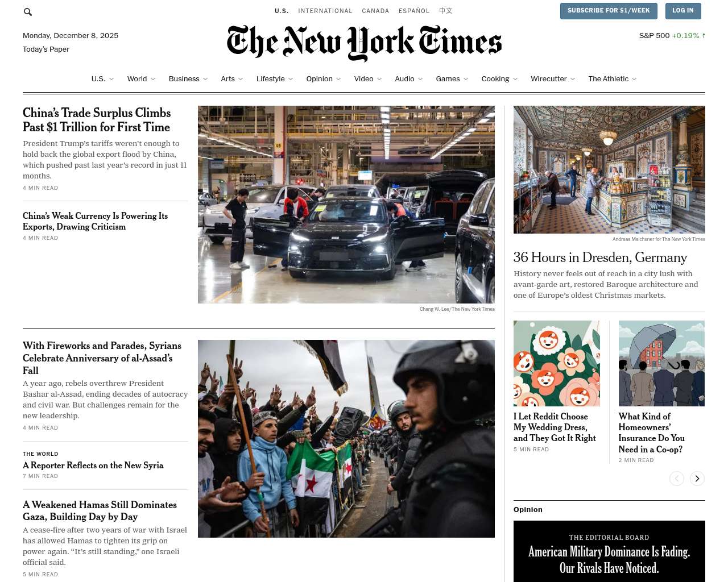The width and height of the screenshot is (728, 582).
Task: Open the S&P 500 market indicator
Action: 672,35
